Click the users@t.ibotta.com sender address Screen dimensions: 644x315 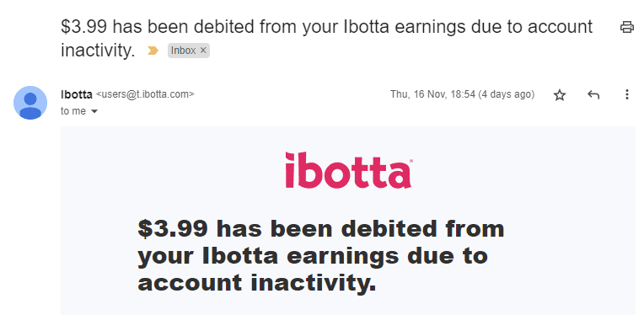coord(145,94)
